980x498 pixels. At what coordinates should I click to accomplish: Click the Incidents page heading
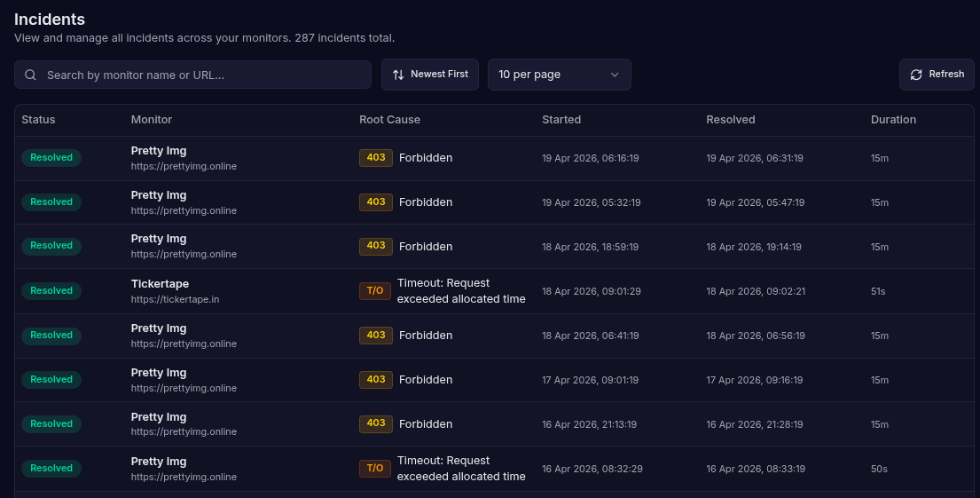(x=50, y=20)
